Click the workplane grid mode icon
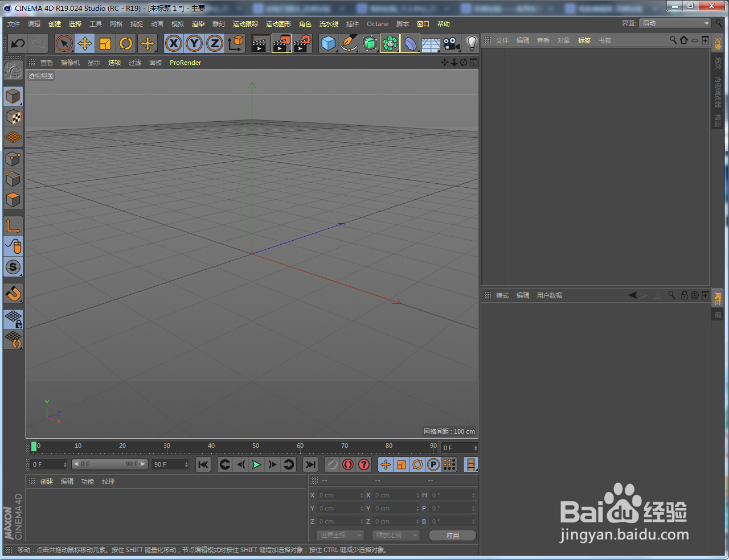This screenshot has width=729, height=560. 13,138
